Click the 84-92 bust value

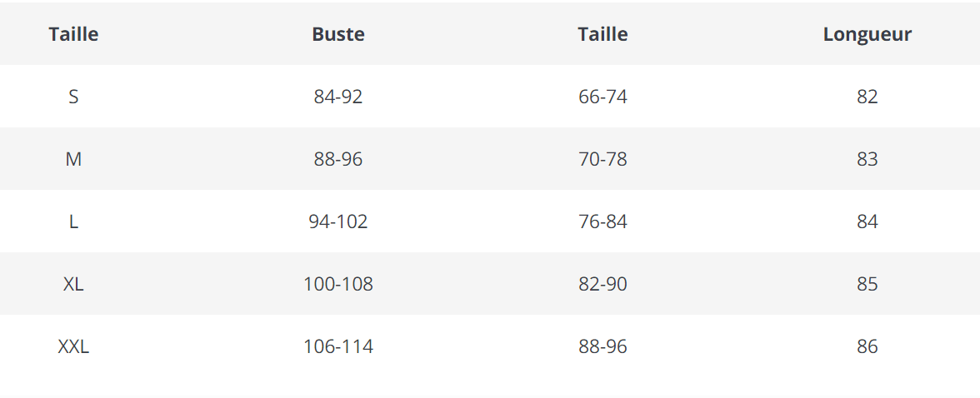click(x=338, y=97)
